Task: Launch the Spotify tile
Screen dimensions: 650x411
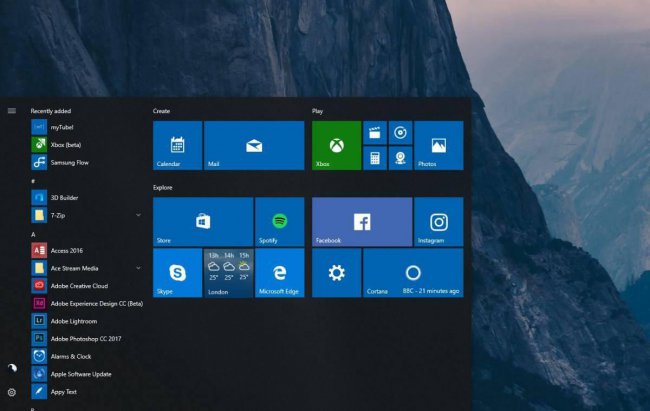Action: 280,222
